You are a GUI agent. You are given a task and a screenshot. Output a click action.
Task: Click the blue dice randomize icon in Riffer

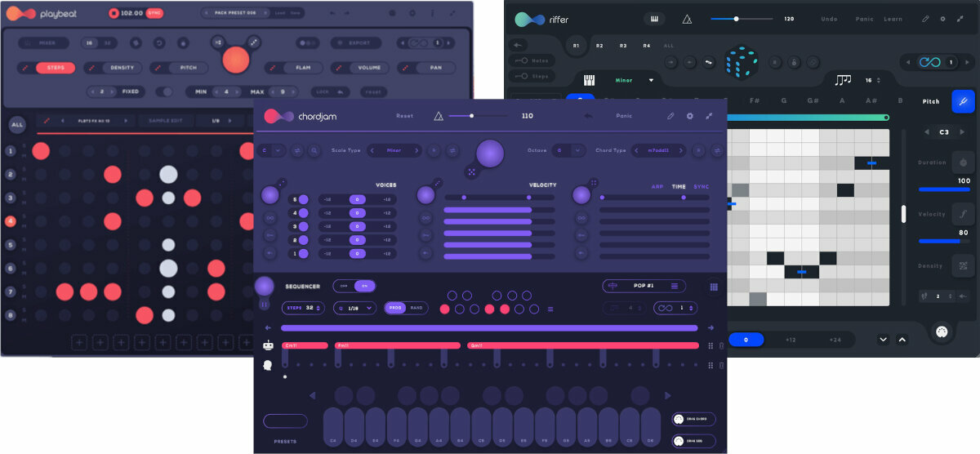pyautogui.click(x=741, y=61)
